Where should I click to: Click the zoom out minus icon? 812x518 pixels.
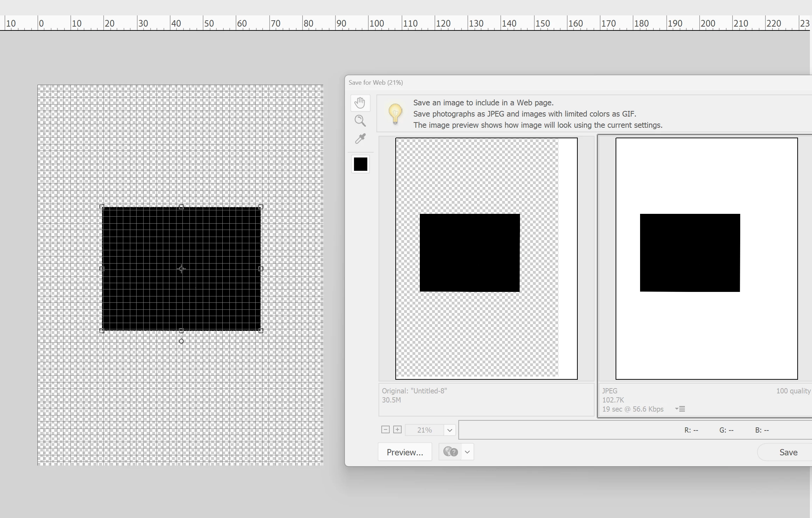pos(385,429)
